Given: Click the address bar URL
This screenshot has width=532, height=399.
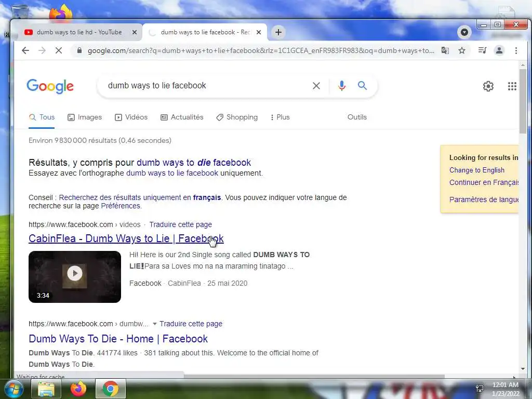Looking at the screenshot, I should pos(261,50).
